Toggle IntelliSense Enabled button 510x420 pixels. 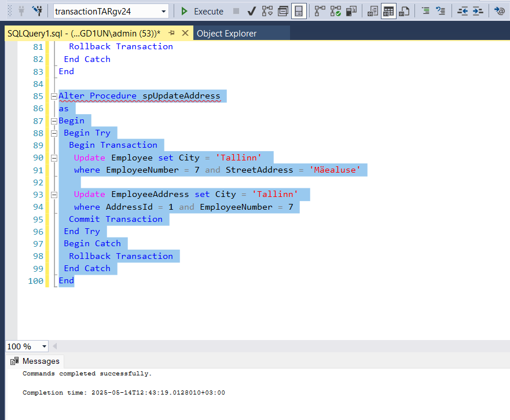[299, 12]
